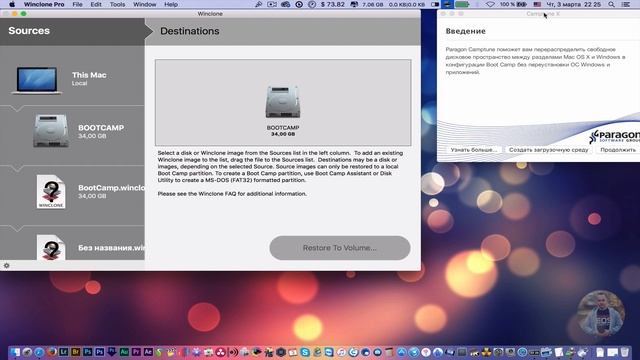The height and width of the screenshot is (360, 640).
Task: Open the Trash in the Dock
Action: point(624,352)
